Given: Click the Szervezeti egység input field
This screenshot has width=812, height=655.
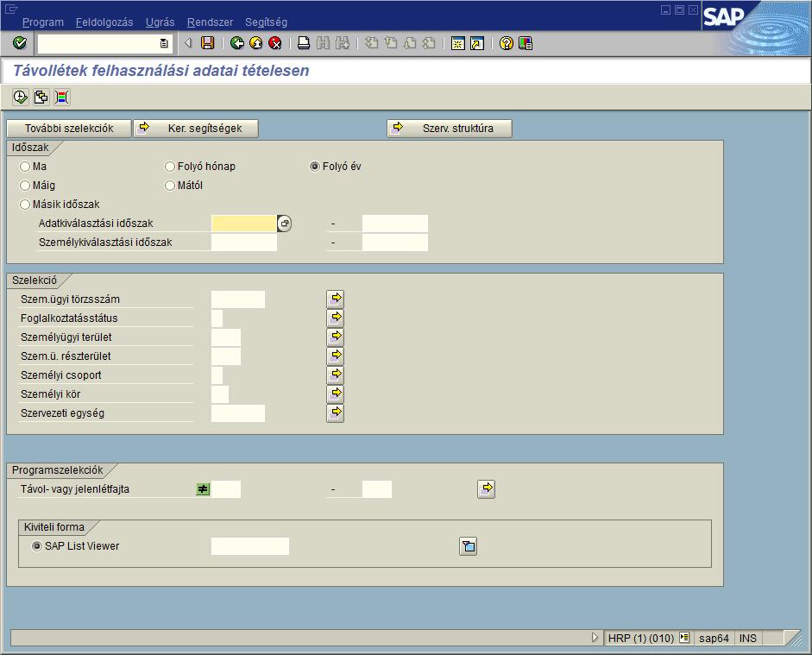Looking at the screenshot, I should coord(238,413).
